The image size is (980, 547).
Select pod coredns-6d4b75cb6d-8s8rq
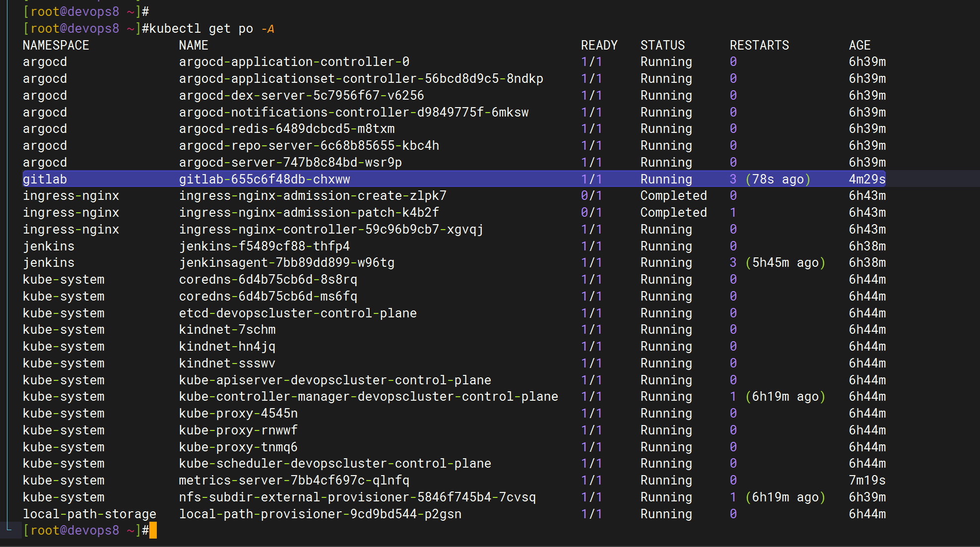(x=268, y=280)
